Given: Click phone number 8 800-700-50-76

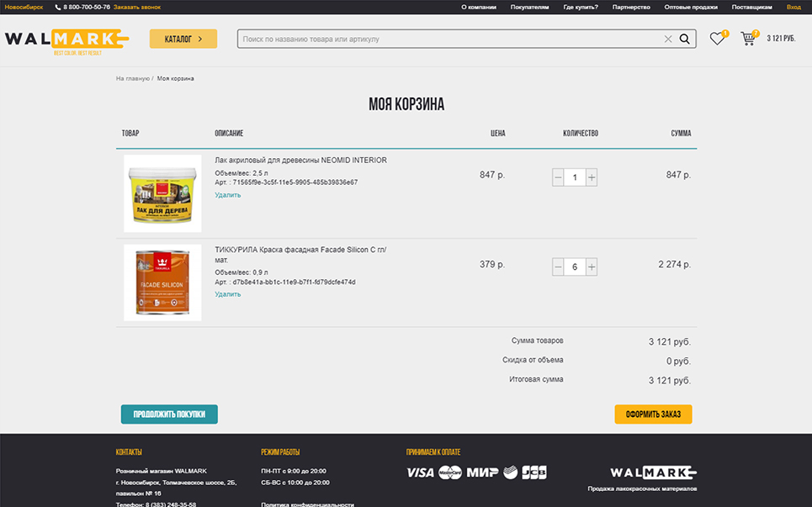Looking at the screenshot, I should [x=87, y=8].
